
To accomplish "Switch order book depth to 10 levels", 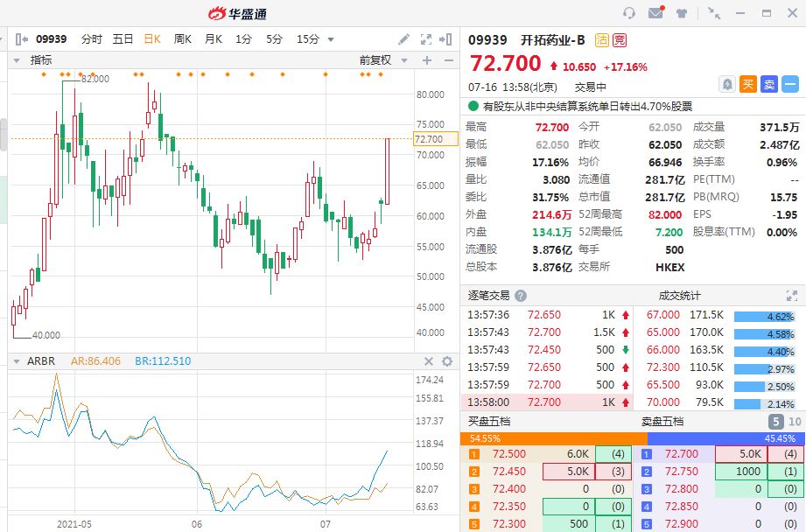I will [795, 422].
